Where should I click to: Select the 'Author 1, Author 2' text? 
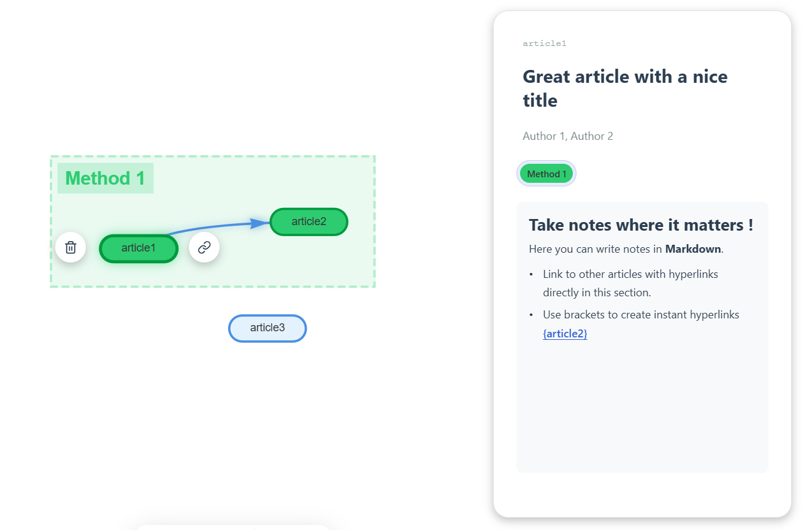(567, 136)
